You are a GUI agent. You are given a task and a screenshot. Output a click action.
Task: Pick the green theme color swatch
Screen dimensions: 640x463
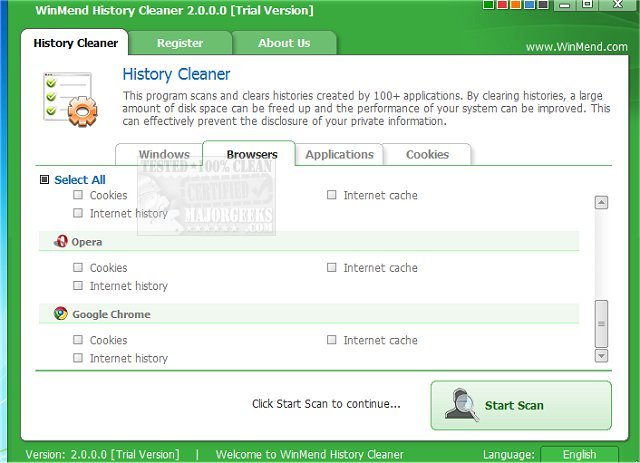pos(488,4)
